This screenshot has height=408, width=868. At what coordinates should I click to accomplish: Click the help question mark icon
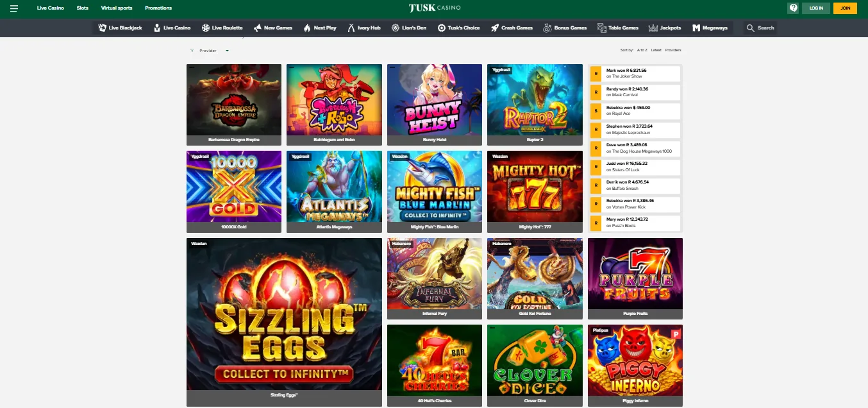(794, 8)
